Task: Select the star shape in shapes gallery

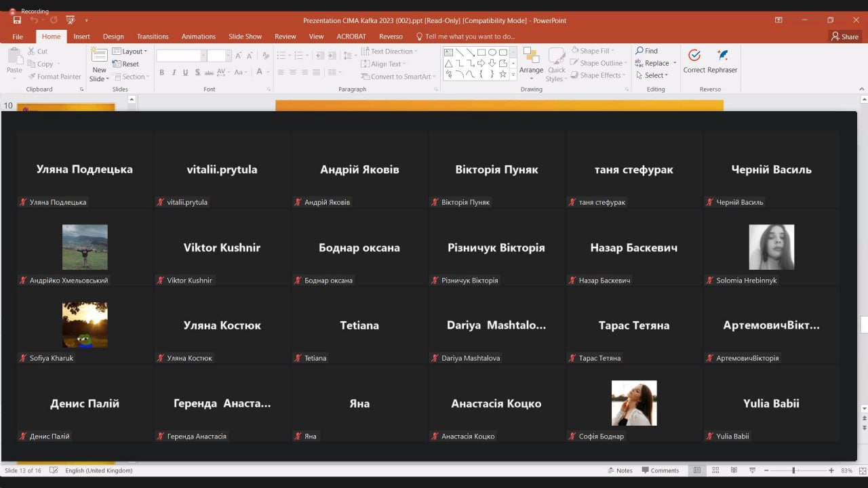Action: pyautogui.click(x=502, y=75)
